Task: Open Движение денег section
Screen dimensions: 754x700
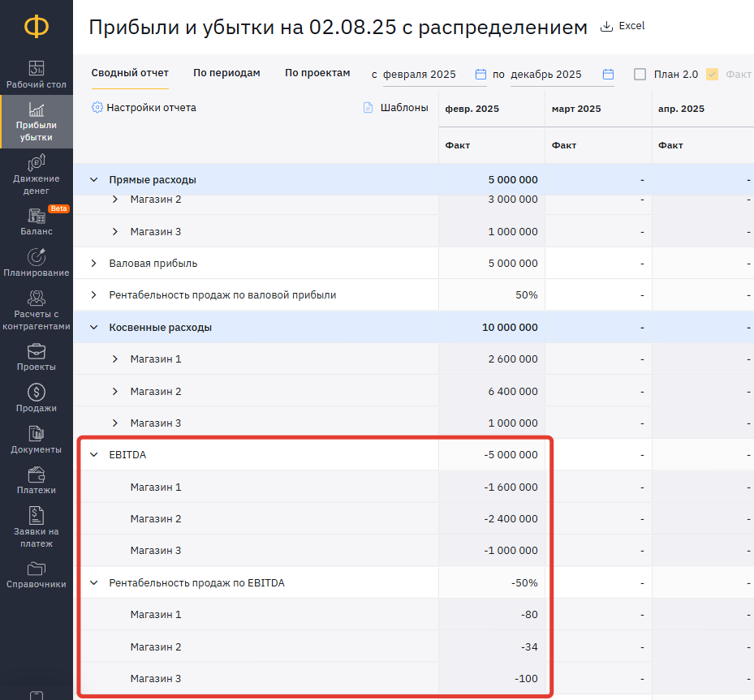Action: tap(36, 174)
